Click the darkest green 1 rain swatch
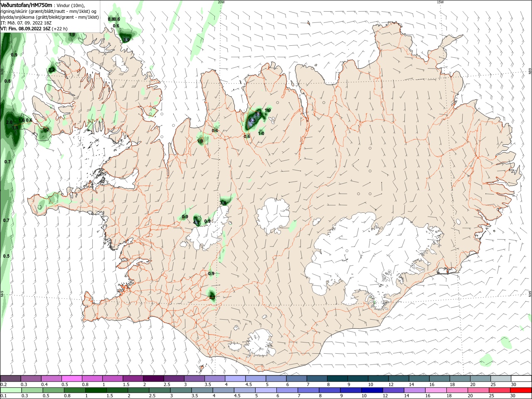 [96, 390]
